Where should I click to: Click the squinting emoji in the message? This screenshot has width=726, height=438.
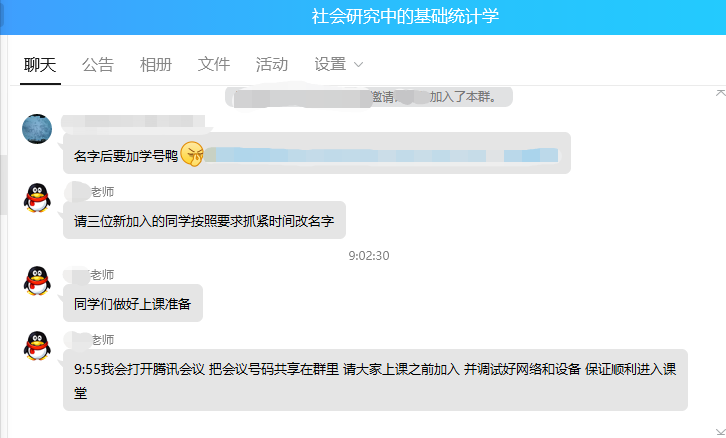192,154
